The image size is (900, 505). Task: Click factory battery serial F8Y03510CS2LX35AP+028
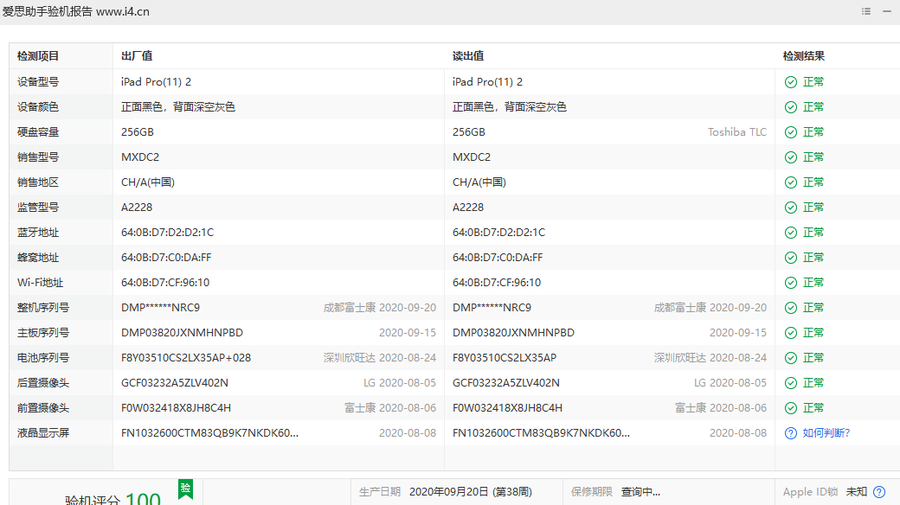point(186,358)
